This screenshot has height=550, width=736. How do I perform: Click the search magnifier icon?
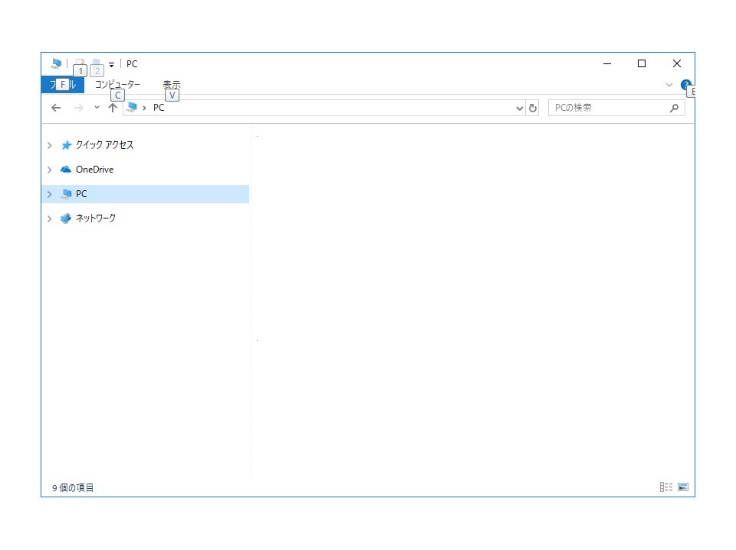674,108
